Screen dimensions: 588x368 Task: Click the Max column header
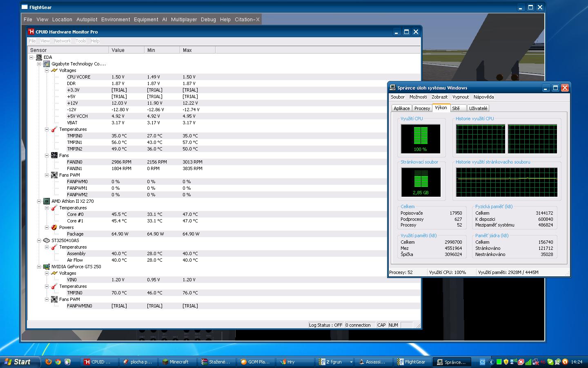(x=197, y=50)
